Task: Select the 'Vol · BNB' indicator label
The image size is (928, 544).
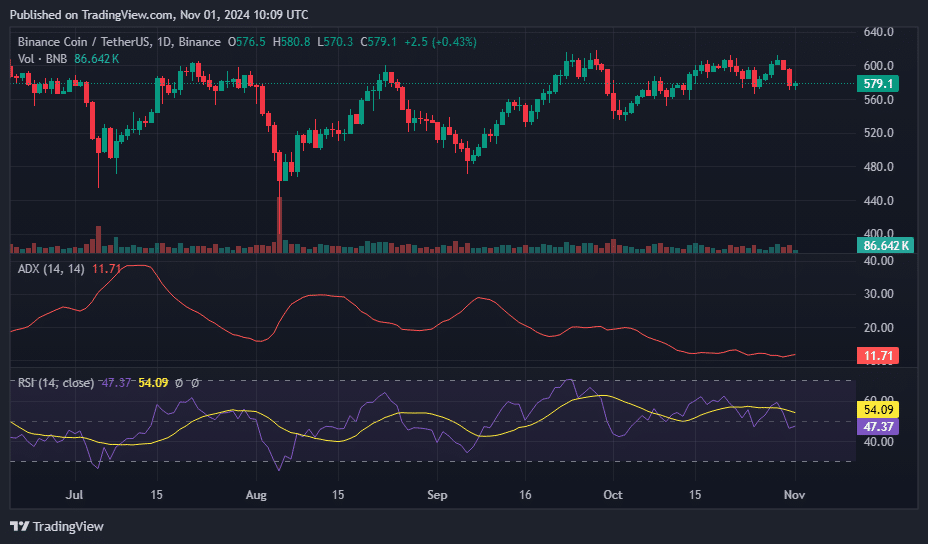Action: pyautogui.click(x=42, y=59)
